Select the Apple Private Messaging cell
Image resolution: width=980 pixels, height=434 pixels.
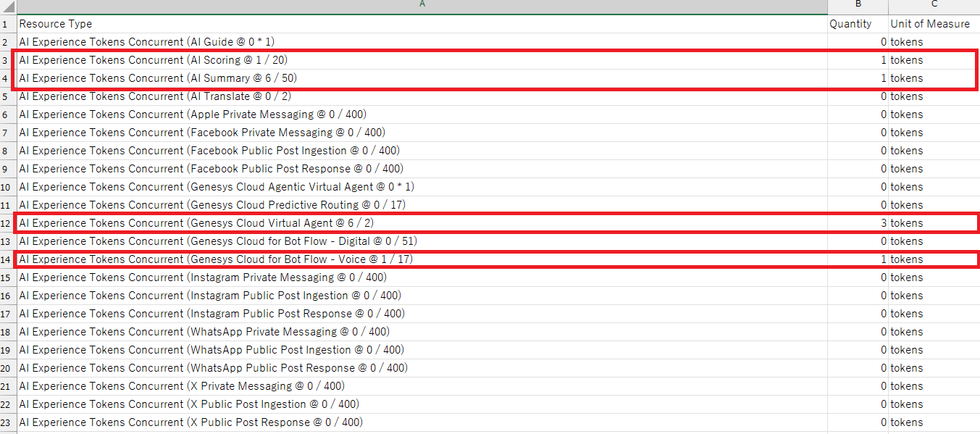tap(192, 114)
